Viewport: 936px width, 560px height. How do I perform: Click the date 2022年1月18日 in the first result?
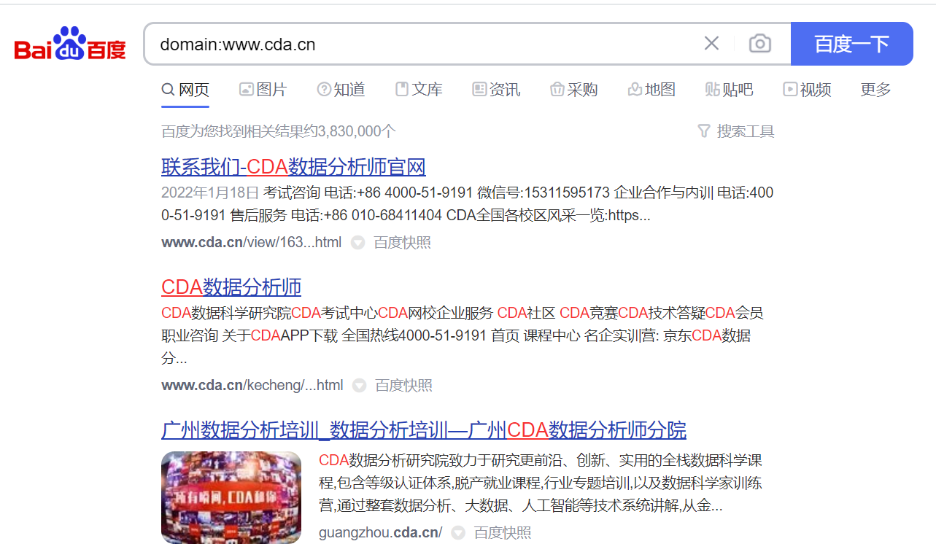coord(210,193)
